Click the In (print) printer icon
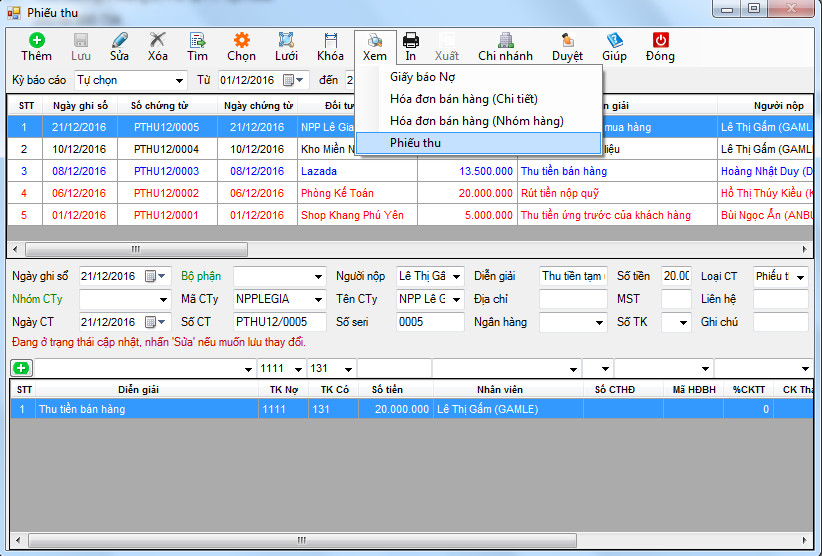The image size is (822, 556). 410,40
